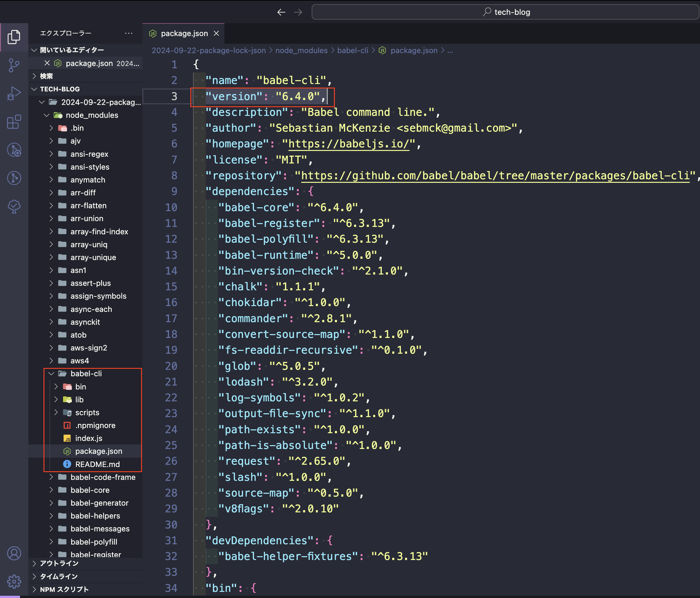Select the babel-cli breadcrumb item
This screenshot has width=700, height=598.
click(353, 50)
